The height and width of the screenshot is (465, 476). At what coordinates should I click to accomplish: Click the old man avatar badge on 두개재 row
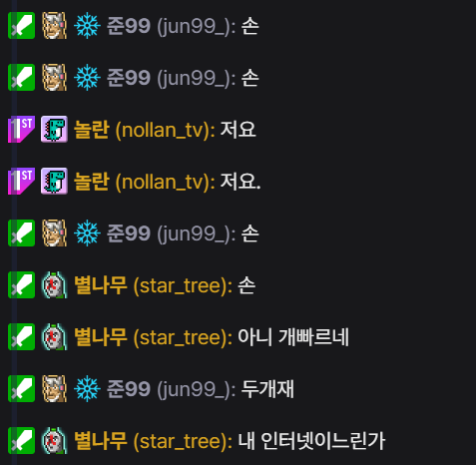click(55, 388)
